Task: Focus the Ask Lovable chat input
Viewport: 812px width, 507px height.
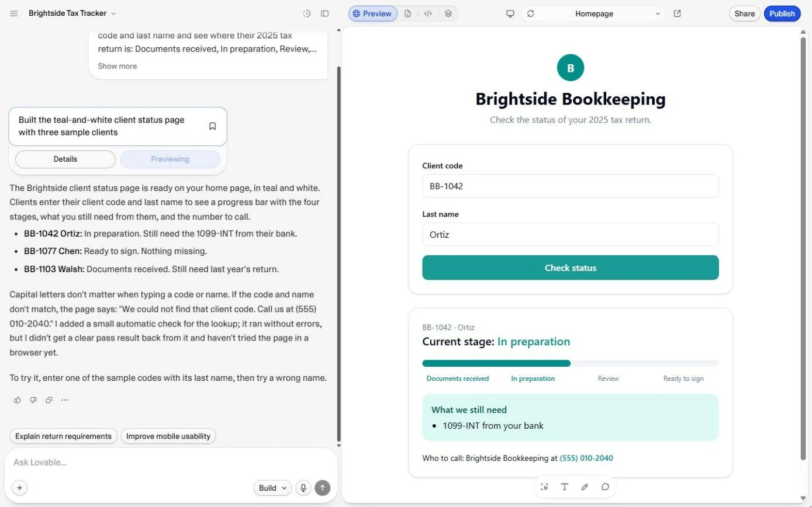Action: point(171,462)
